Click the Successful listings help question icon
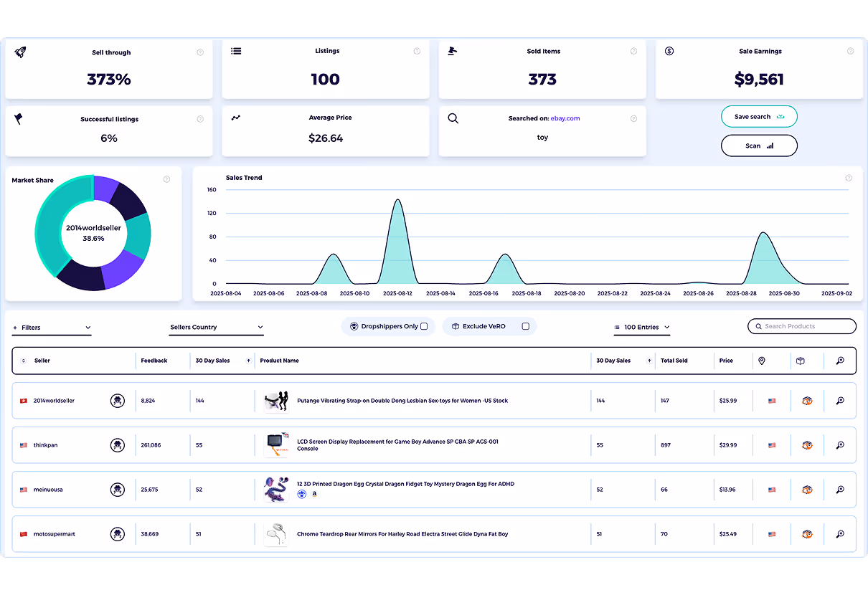868x595 pixels. pyautogui.click(x=200, y=119)
